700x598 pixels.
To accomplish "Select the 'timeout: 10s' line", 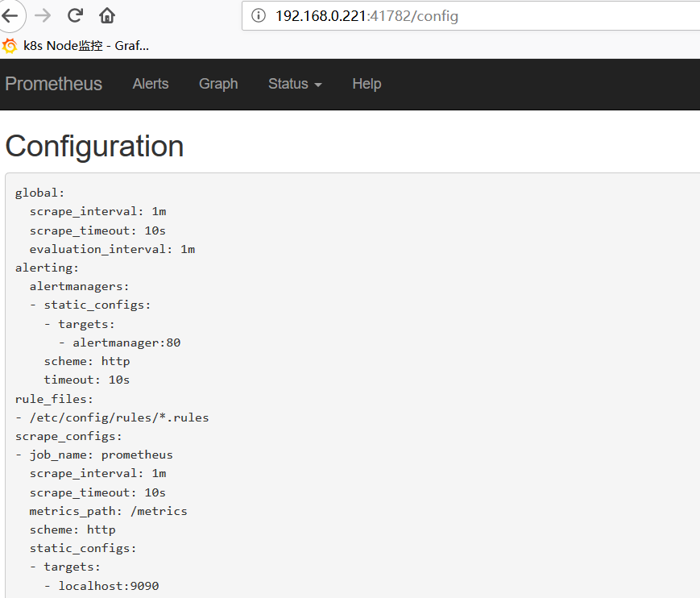I will point(87,380).
